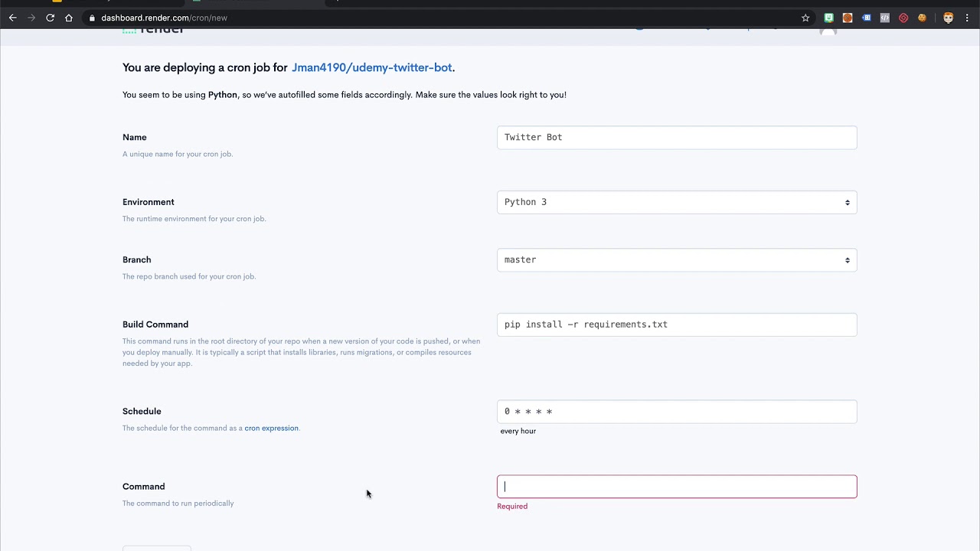This screenshot has width=980, height=551.
Task: Click the 'Name' field label
Action: click(134, 137)
